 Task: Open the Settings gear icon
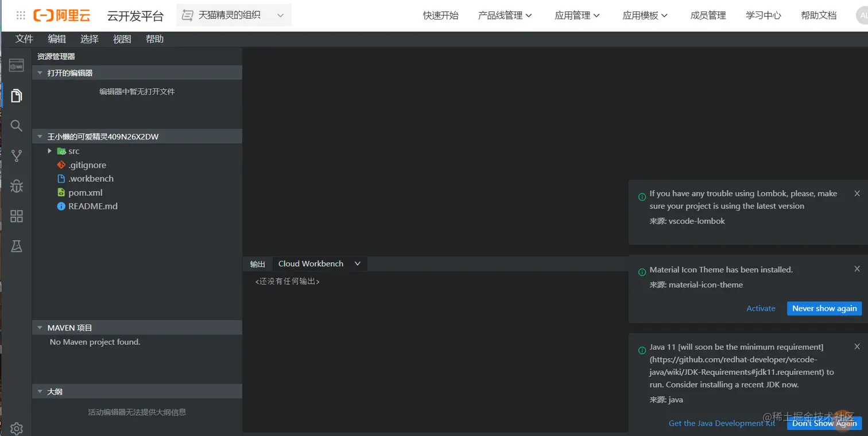17,428
